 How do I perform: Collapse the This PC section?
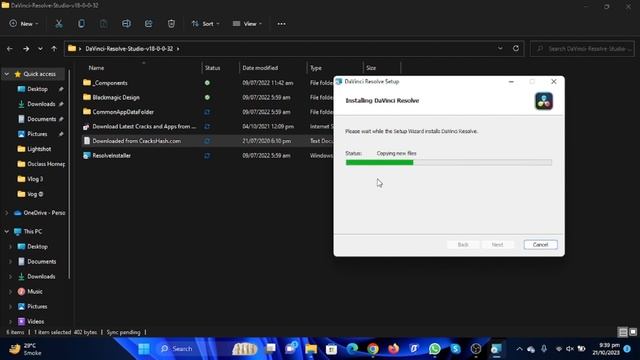(x=7, y=231)
